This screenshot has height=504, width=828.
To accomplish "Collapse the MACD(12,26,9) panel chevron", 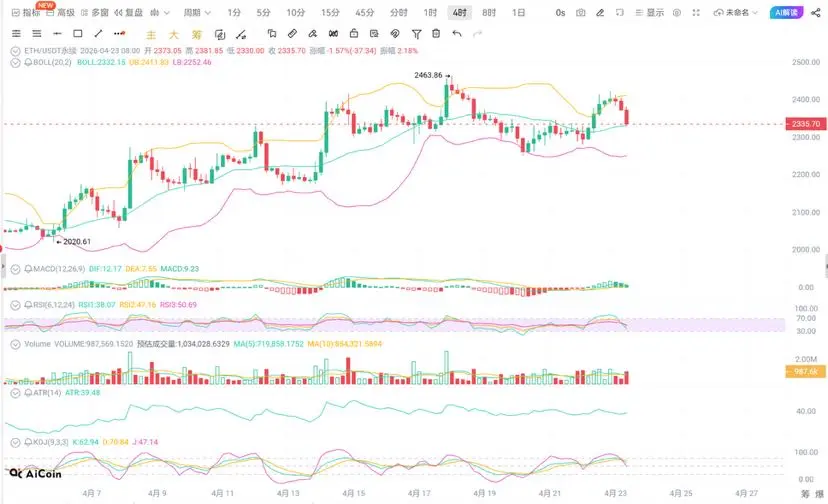I will 15,269.
